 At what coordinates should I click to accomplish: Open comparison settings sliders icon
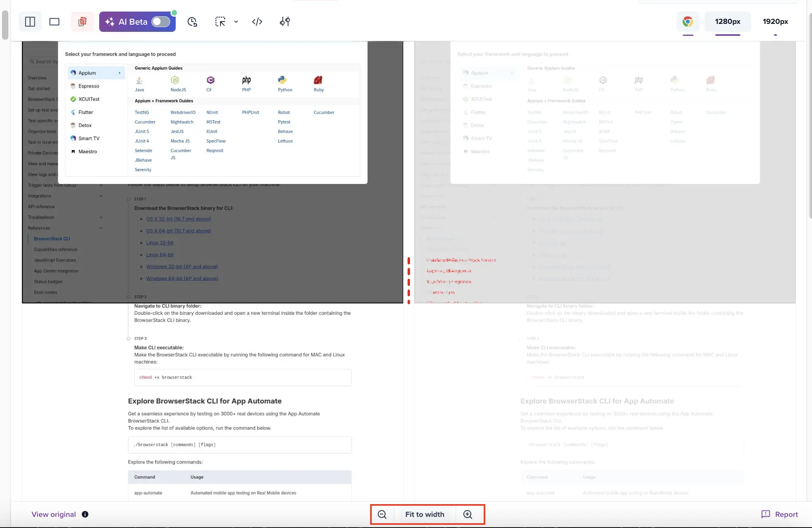click(x=285, y=22)
